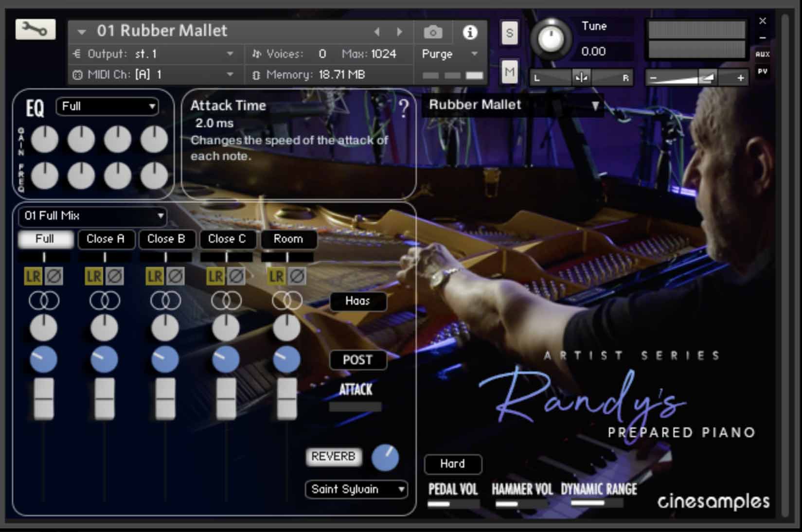Viewport: 802px width, 532px height.
Task: Click the Hard dynamic range button
Action: pyautogui.click(x=452, y=464)
